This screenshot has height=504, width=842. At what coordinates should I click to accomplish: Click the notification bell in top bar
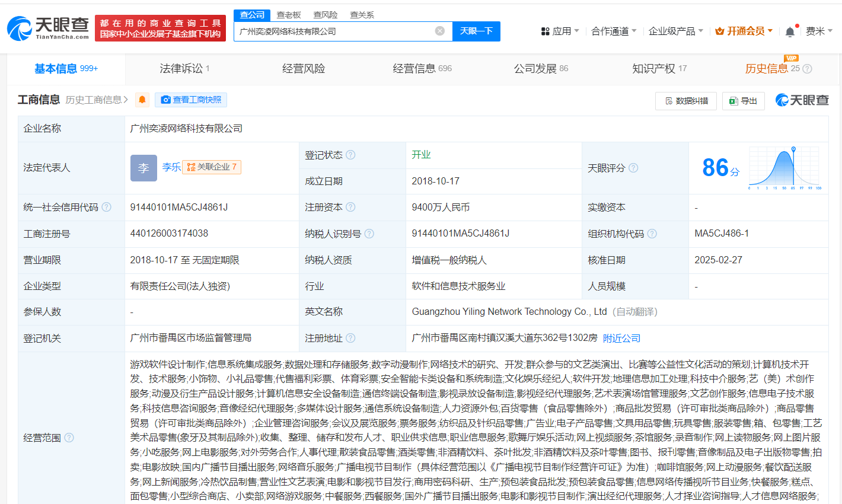click(789, 31)
